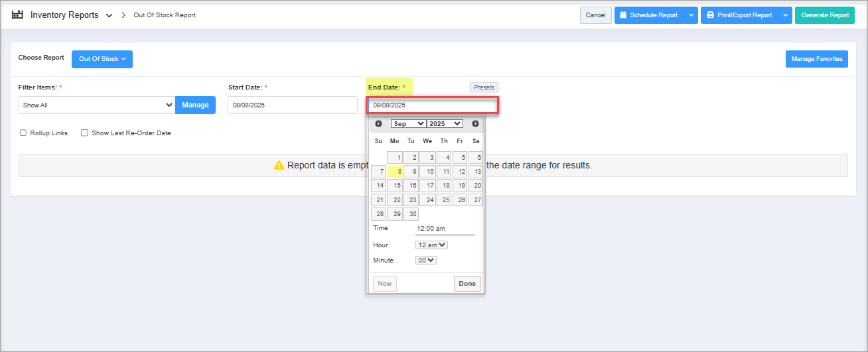The height and width of the screenshot is (352, 868).
Task: Open the Hour dropdown in date picker
Action: [431, 245]
